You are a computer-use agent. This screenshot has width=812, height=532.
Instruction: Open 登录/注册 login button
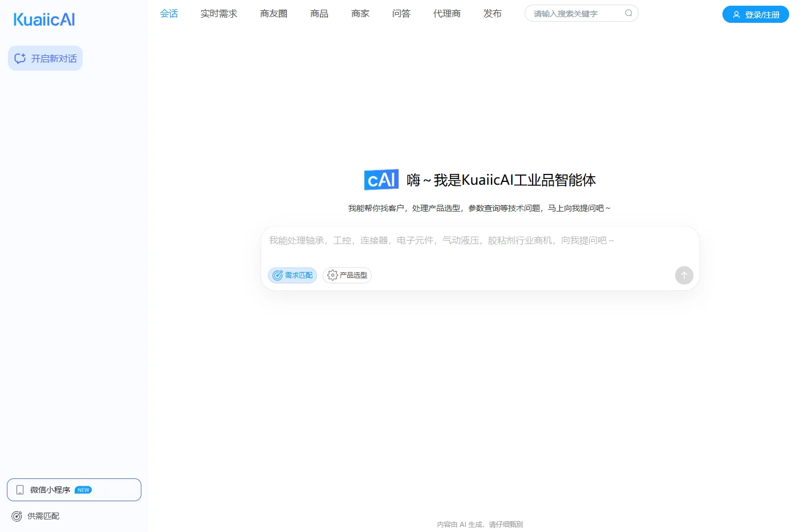[756, 14]
